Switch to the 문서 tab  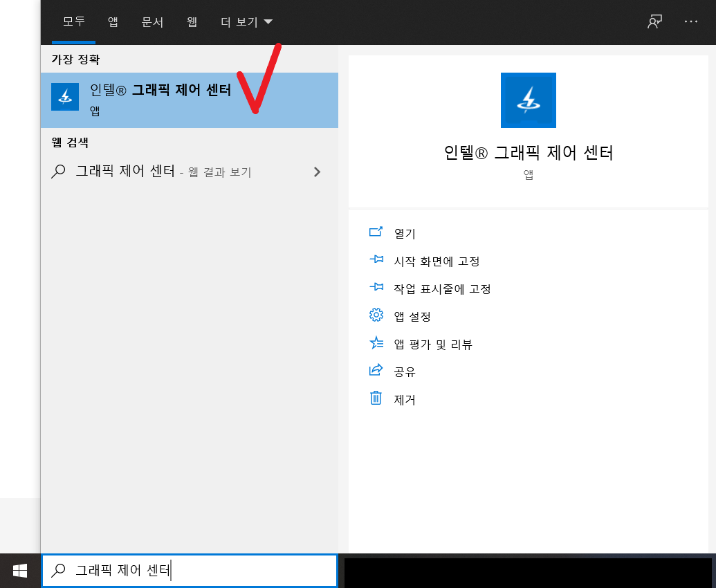point(152,21)
